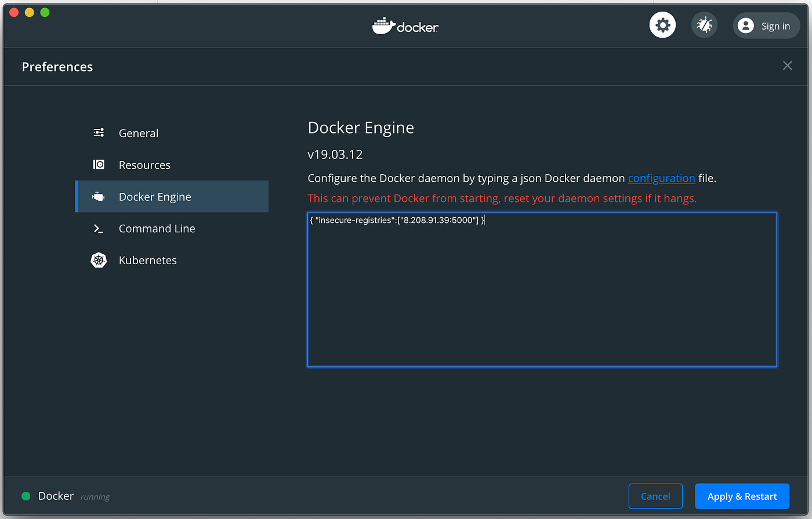Open the configuration documentation link

coord(661,178)
